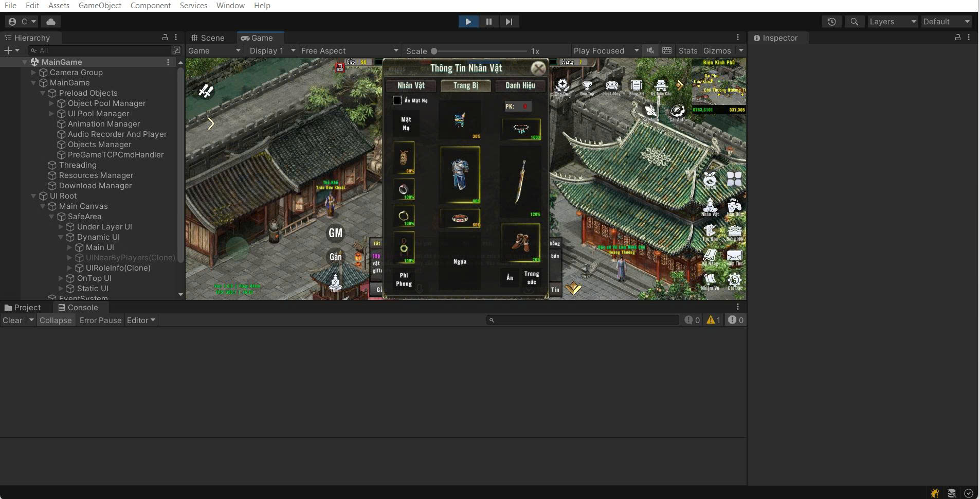Click the Pause button
The width and height of the screenshot is (980, 499).
point(488,22)
